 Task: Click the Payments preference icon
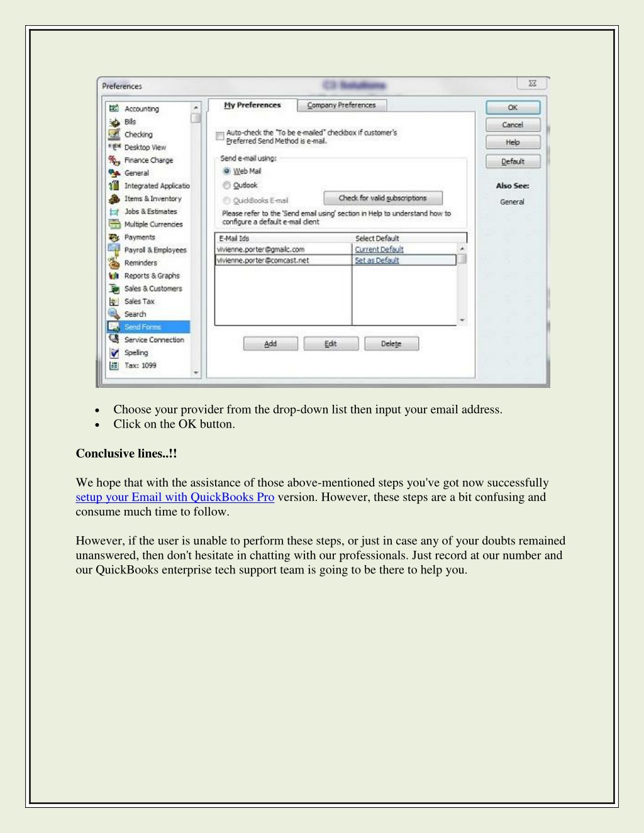pos(114,237)
